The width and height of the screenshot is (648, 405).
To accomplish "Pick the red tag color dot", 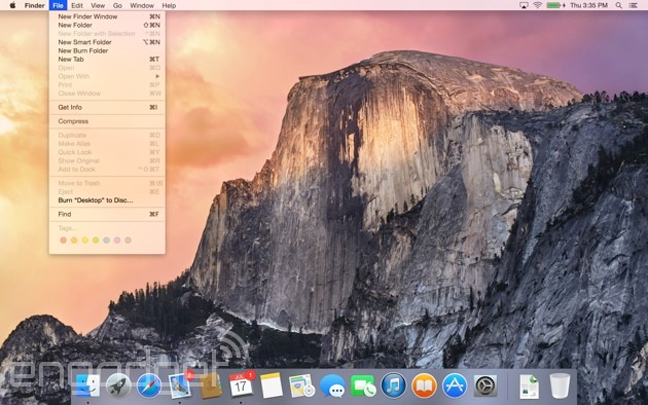I will pyautogui.click(x=63, y=240).
